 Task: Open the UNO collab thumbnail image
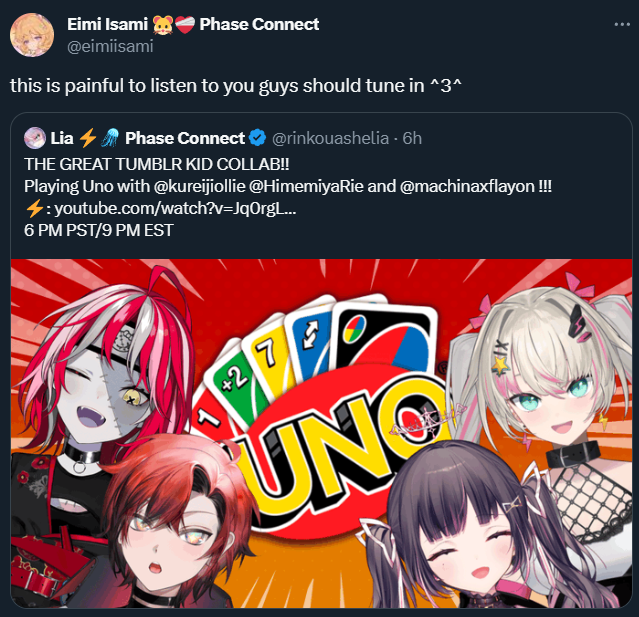322,433
